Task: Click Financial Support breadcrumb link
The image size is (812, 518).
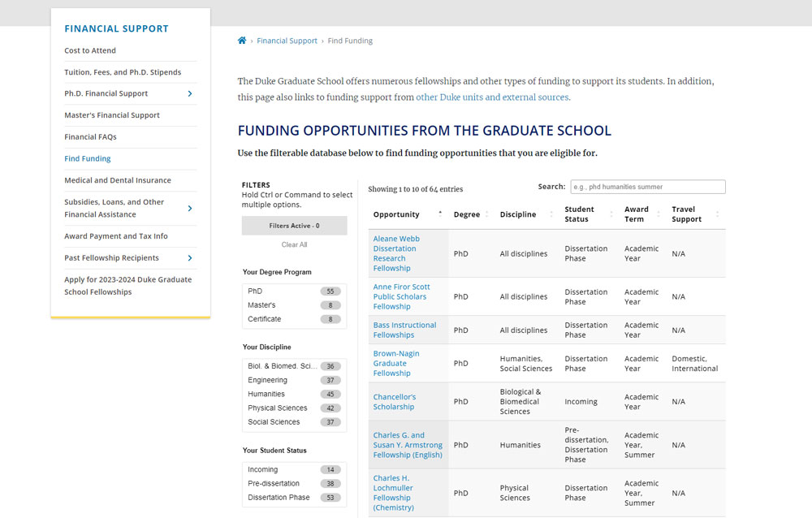Action: pyautogui.click(x=287, y=41)
